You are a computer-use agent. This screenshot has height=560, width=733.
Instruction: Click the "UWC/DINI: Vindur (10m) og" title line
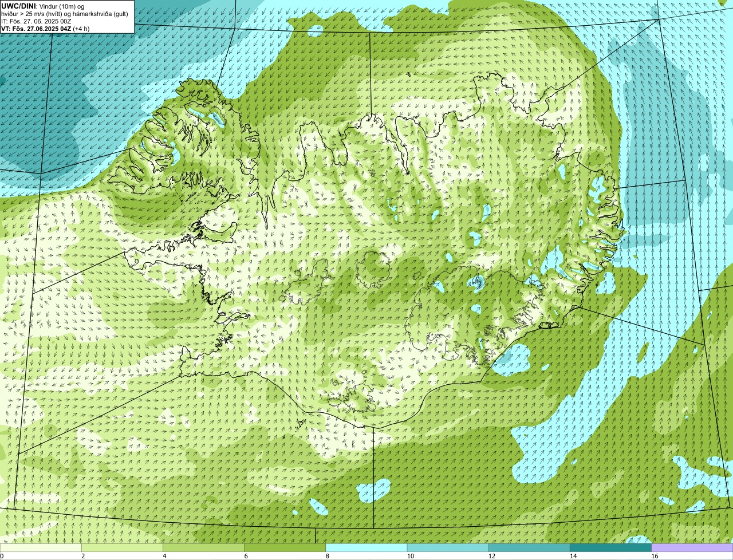coord(43,6)
